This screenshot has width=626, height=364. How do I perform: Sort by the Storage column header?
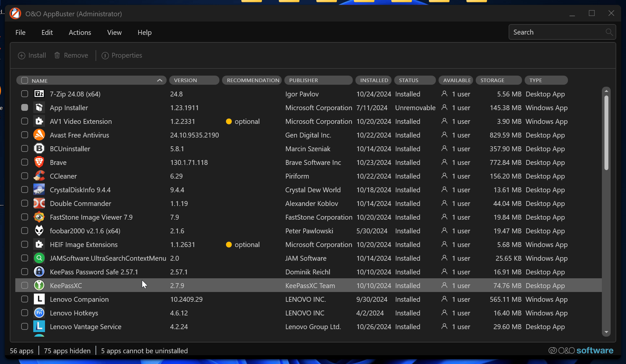pyautogui.click(x=499, y=80)
